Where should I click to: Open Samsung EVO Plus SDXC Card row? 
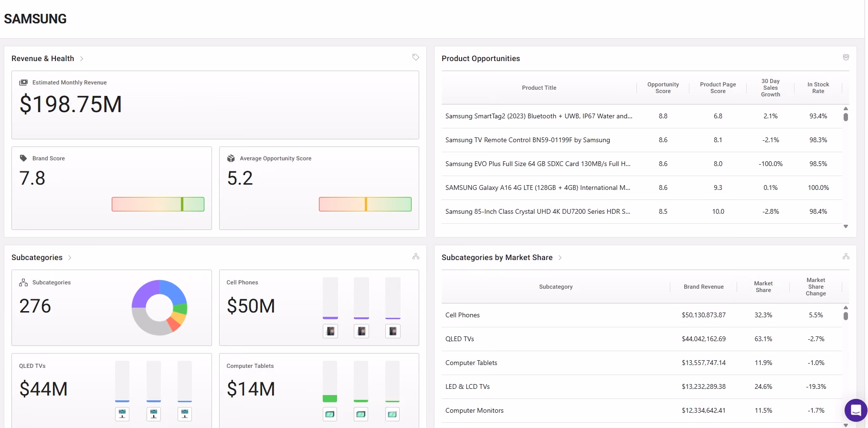coord(642,164)
